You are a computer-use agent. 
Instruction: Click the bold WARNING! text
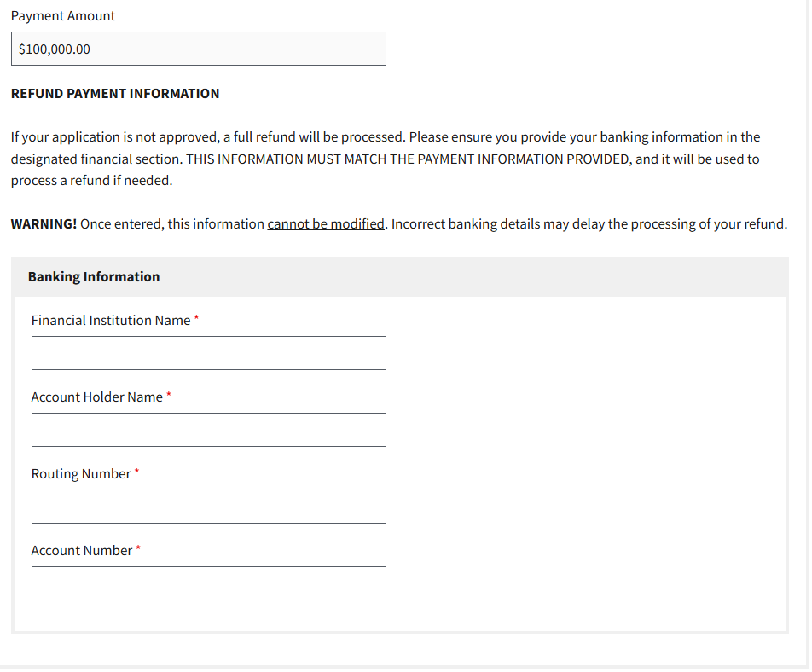click(x=43, y=224)
